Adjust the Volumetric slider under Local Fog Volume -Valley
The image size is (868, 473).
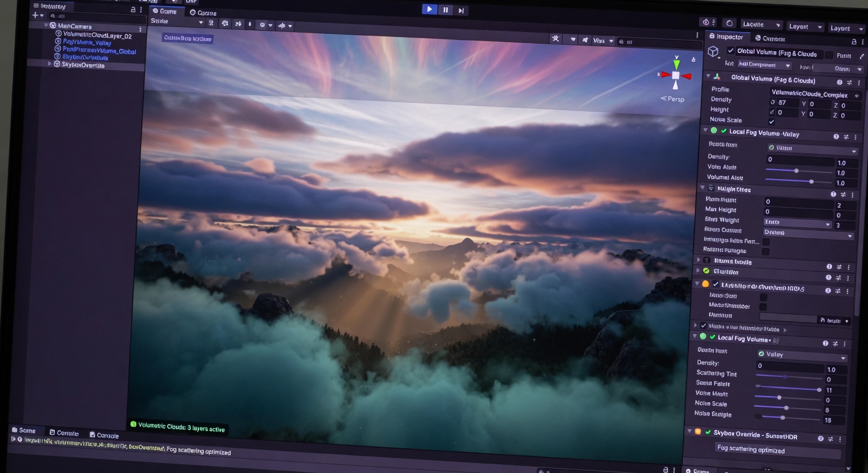point(798,180)
